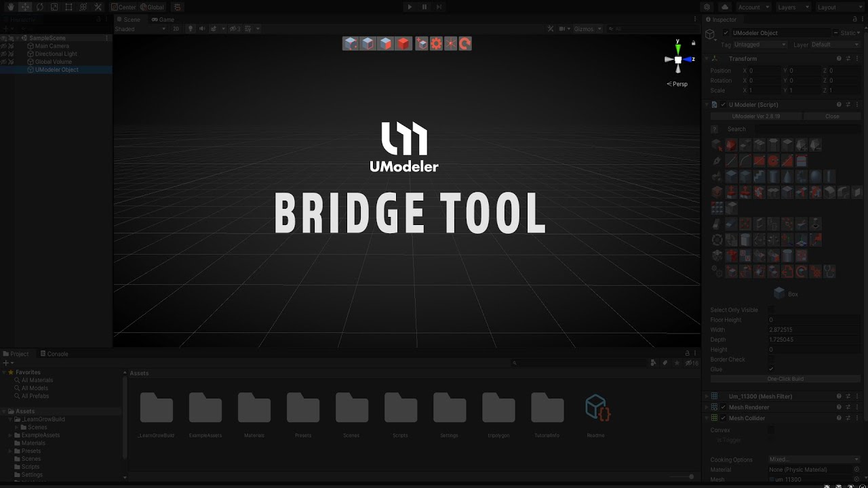
Task: Click the UModeler help question mark button
Action: click(714, 129)
